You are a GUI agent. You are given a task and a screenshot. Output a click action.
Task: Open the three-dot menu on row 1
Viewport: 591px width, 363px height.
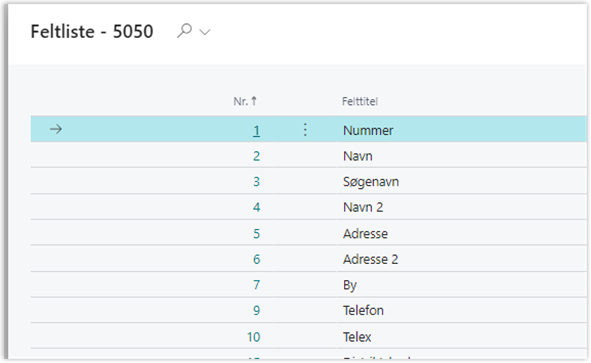(305, 130)
